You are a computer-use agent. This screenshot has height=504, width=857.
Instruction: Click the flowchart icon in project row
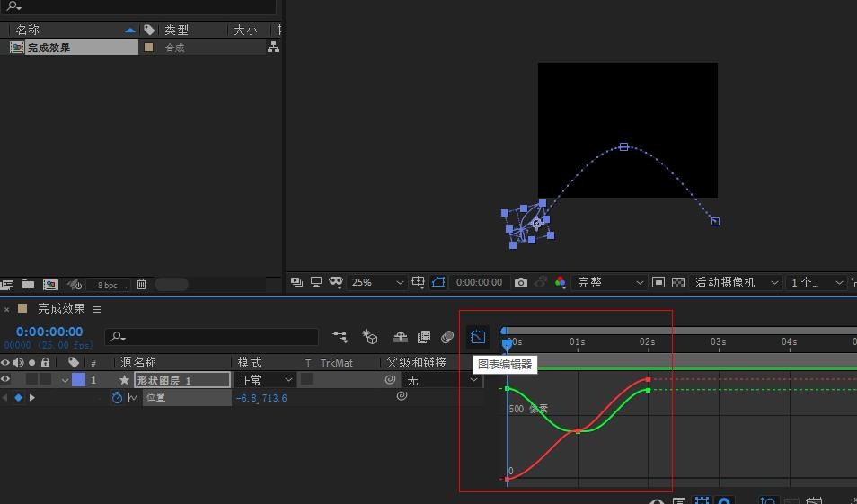[x=273, y=48]
